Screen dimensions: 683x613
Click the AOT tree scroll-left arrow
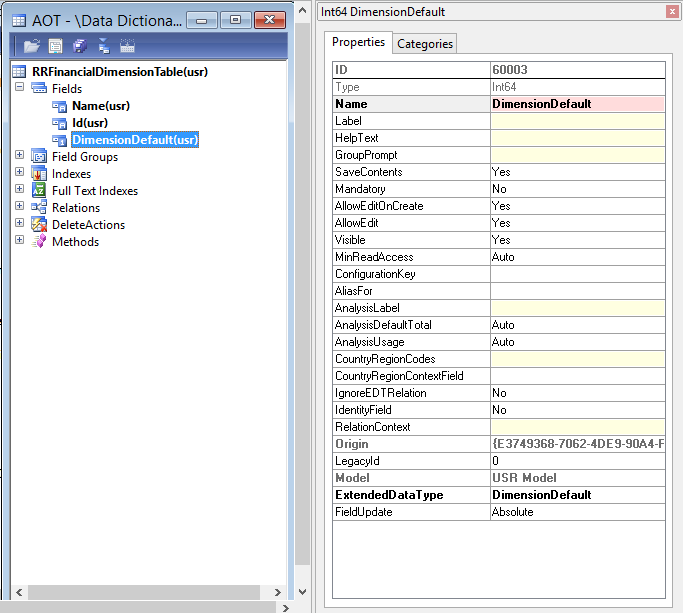pos(19,592)
